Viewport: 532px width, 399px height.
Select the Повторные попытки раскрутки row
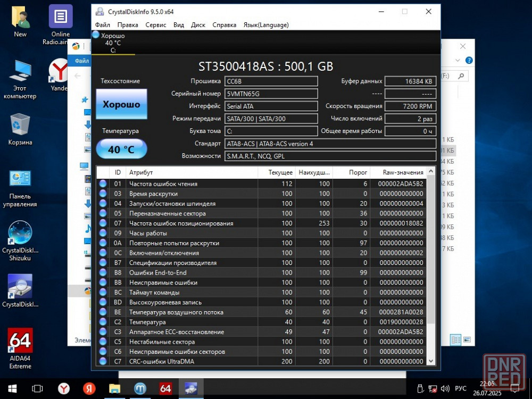(262, 243)
